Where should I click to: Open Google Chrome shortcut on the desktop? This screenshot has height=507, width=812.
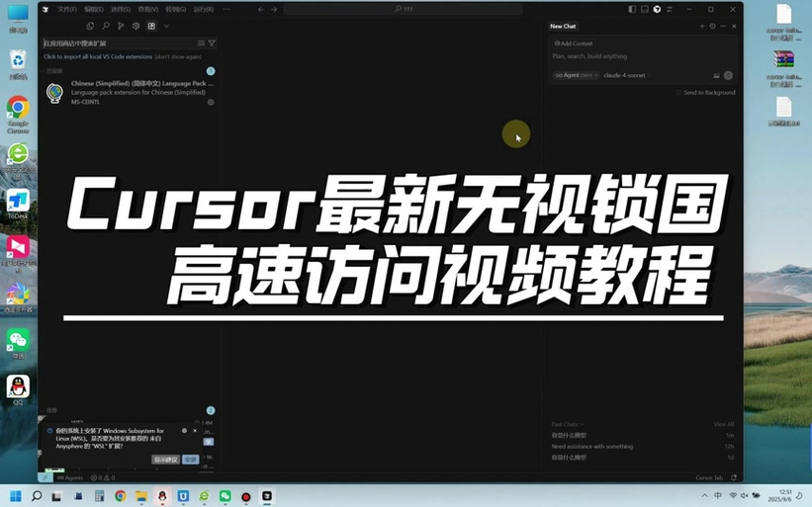[x=18, y=115]
